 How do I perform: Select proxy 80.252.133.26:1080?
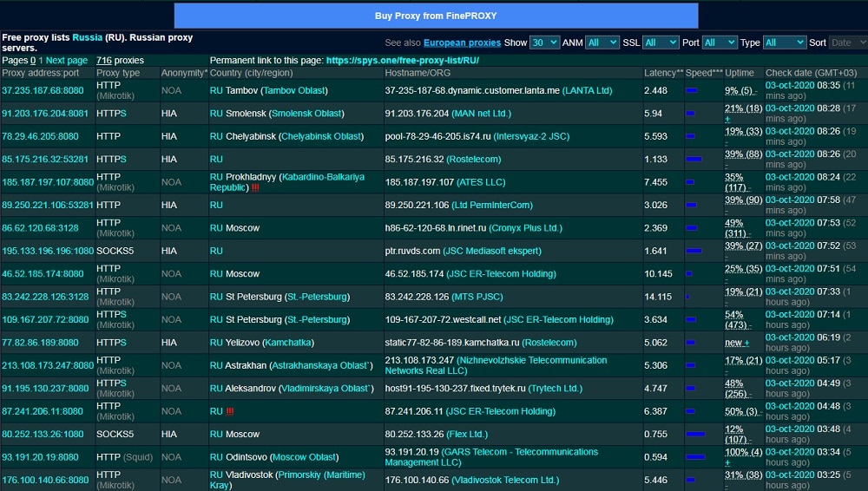pos(43,434)
